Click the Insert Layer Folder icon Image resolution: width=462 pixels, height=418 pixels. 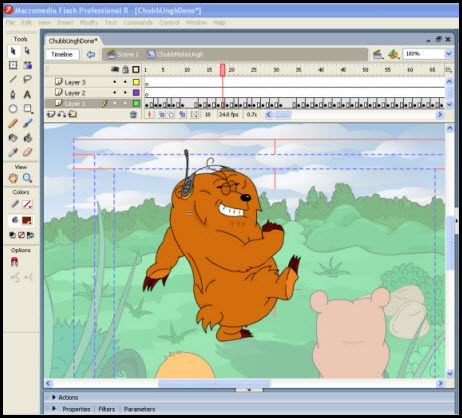pyautogui.click(x=72, y=114)
